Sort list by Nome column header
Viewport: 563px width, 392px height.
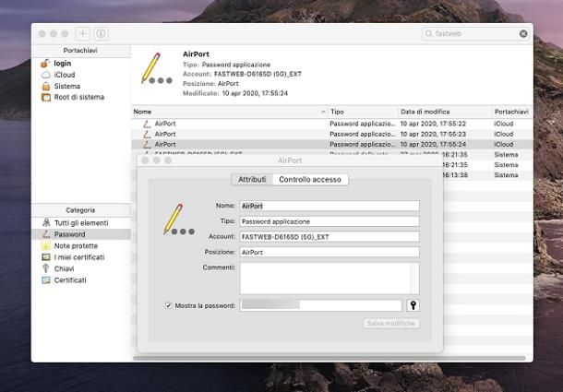(230, 112)
